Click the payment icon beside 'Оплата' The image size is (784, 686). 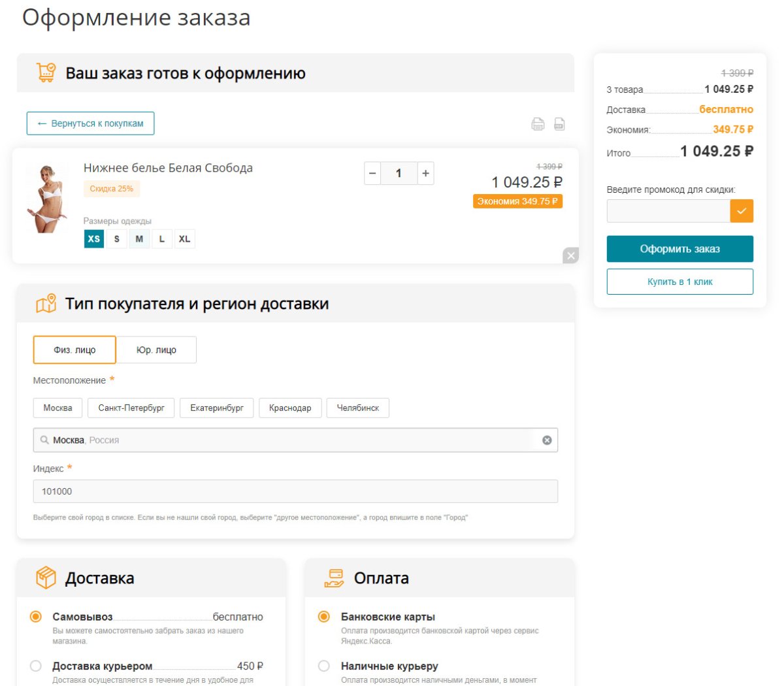tap(333, 578)
